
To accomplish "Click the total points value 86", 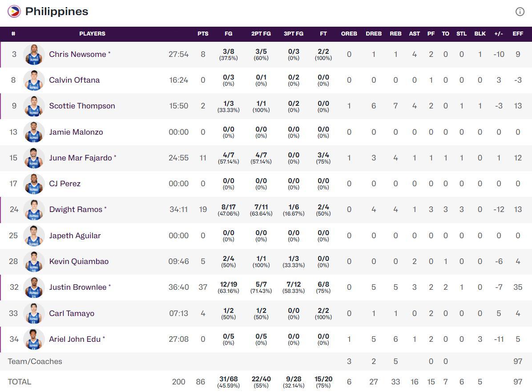I will point(201,382).
